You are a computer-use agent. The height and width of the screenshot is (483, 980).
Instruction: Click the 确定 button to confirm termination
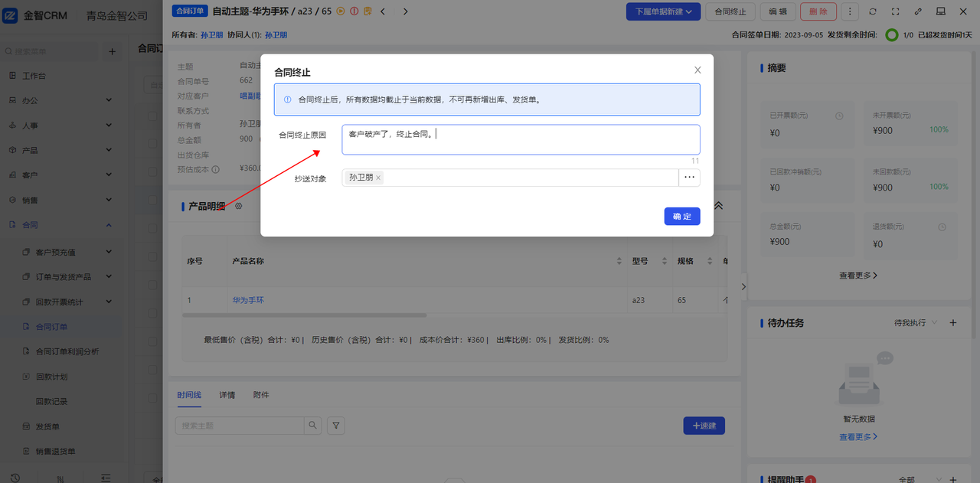681,217
